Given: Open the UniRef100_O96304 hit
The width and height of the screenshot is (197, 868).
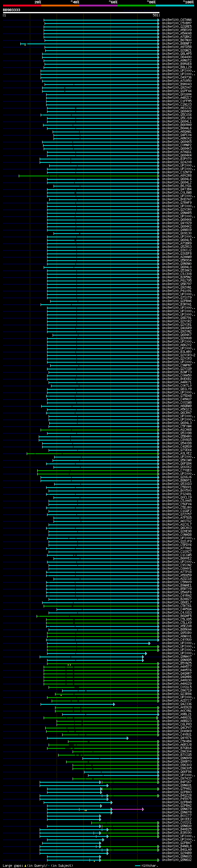Looking at the screenshot, I should 177,751.
